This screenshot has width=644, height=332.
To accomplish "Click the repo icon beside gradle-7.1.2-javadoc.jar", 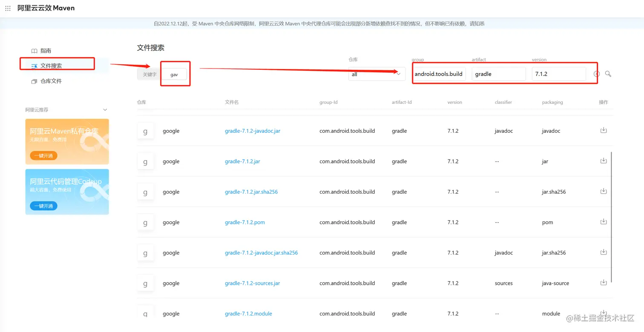I will coord(145,131).
